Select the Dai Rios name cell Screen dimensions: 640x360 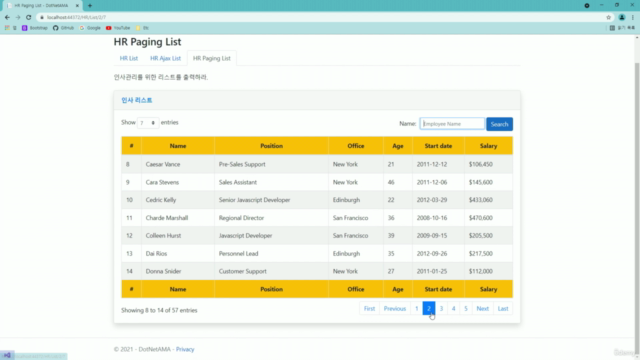(x=178, y=253)
